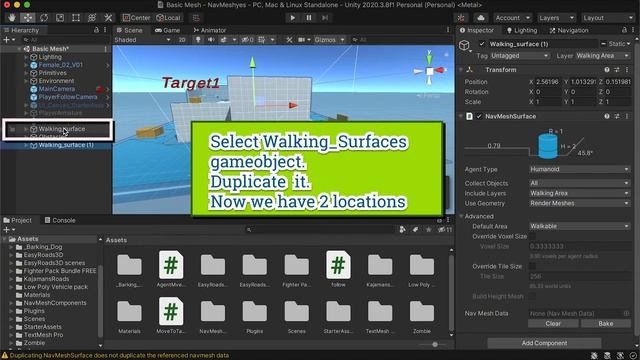
Task: Toggle scene effects icon
Action: pyautogui.click(x=223, y=40)
